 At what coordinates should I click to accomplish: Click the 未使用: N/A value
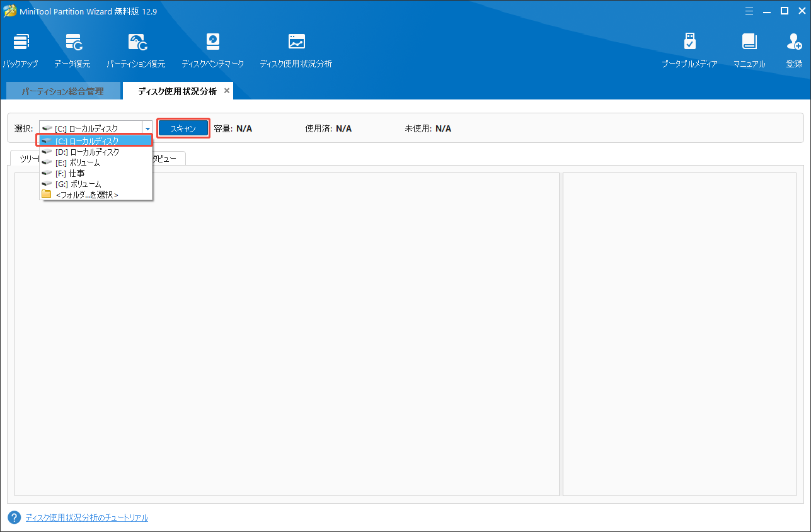coord(443,128)
